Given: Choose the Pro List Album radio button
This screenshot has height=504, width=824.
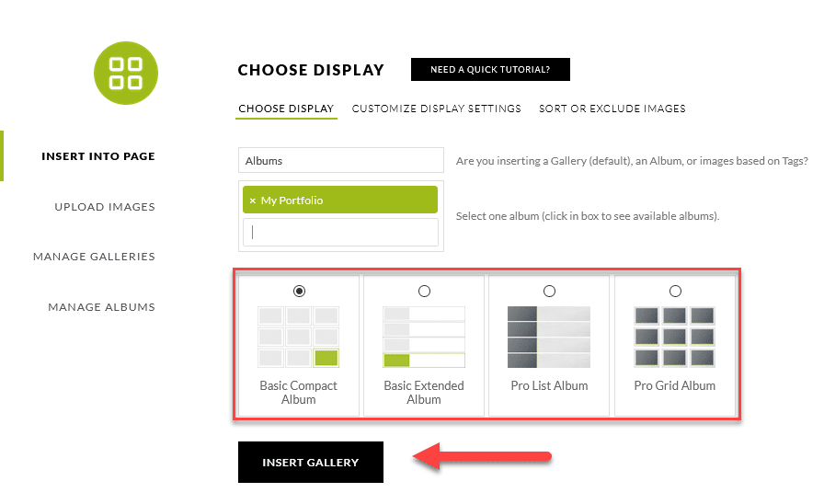Looking at the screenshot, I should pyautogui.click(x=549, y=292).
